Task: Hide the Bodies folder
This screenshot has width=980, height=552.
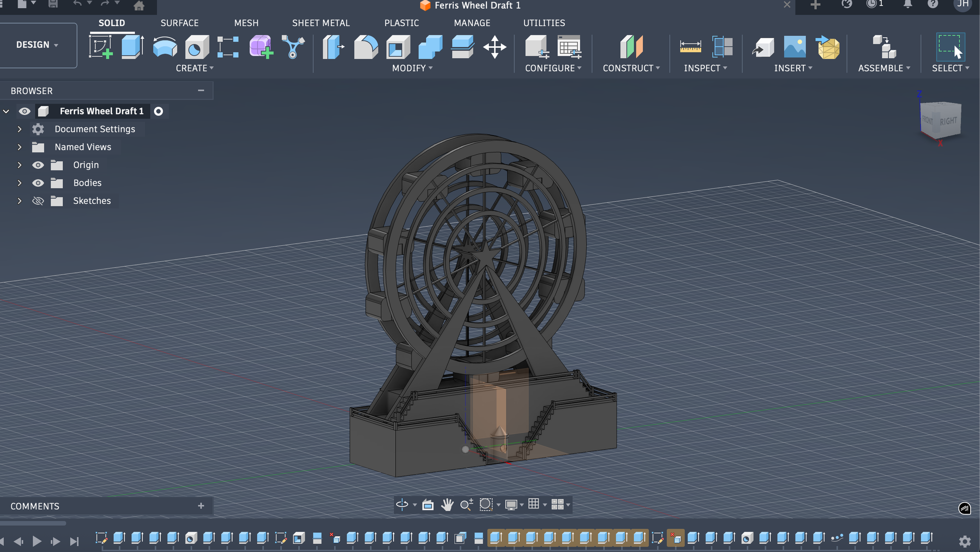Action: (38, 183)
